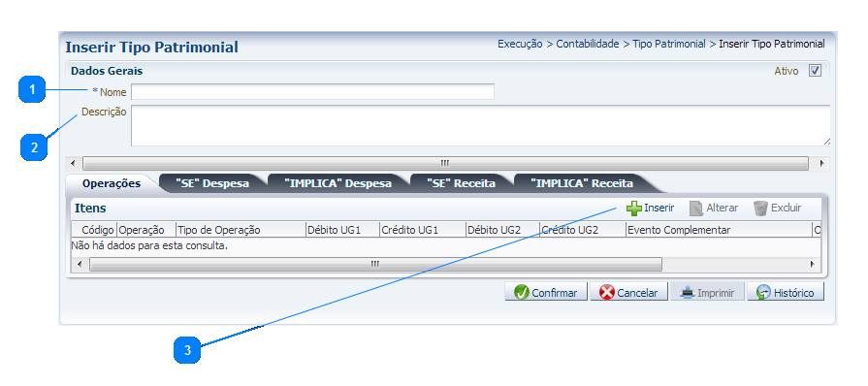Click the Itens table's right scroll arrow
This screenshot has height=386, width=868.
[813, 264]
